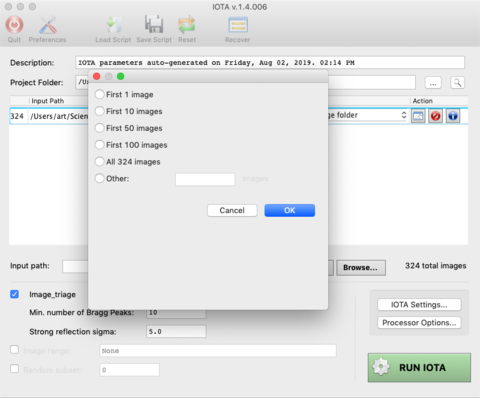Click the Browse... button
This screenshot has width=480, height=398.
point(361,268)
